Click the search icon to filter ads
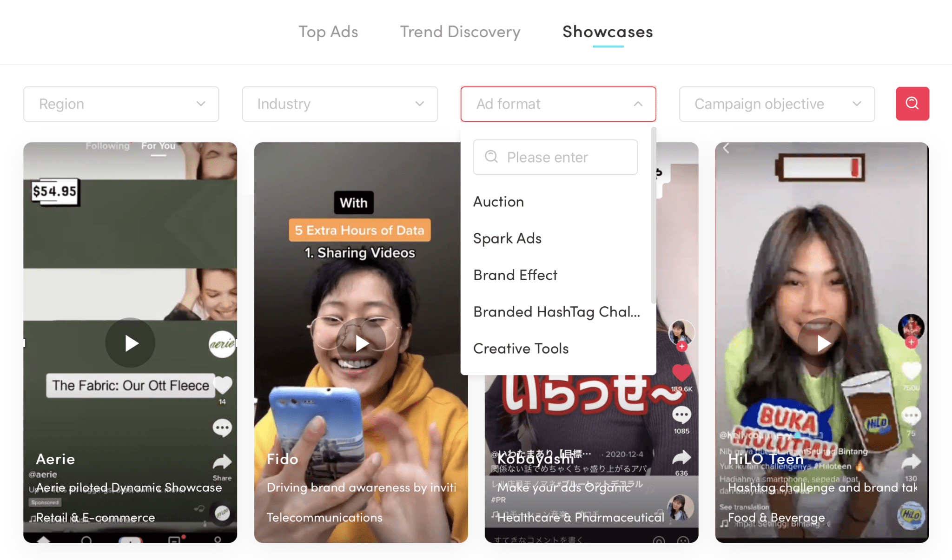952x560 pixels. tap(912, 104)
